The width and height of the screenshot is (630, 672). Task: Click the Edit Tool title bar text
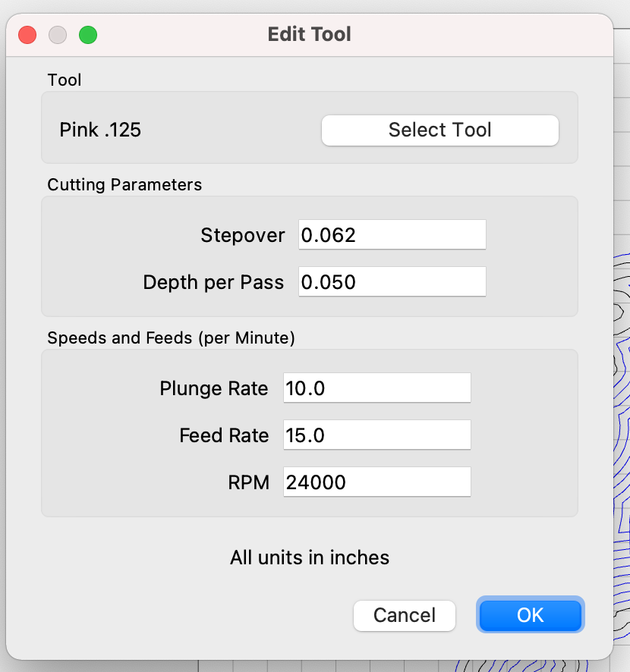tap(309, 34)
